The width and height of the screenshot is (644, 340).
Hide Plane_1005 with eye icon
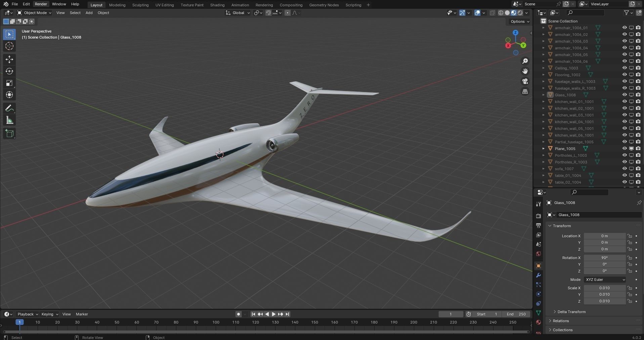624,149
